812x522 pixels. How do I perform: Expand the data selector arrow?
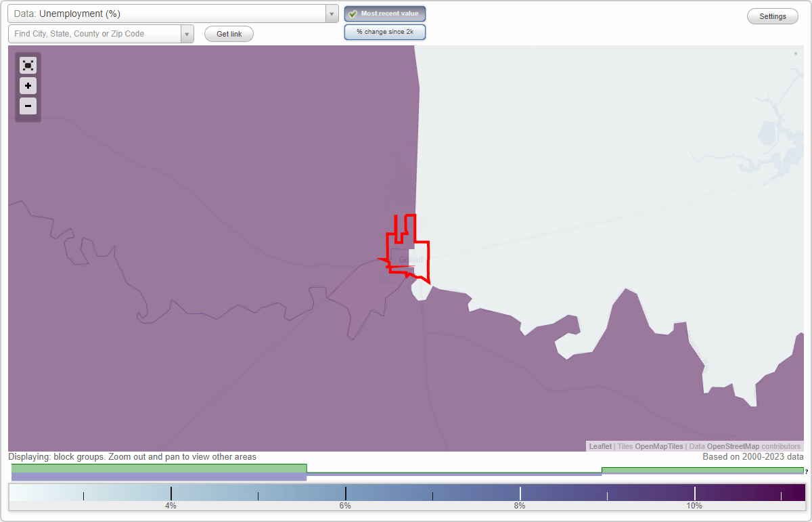coord(332,14)
